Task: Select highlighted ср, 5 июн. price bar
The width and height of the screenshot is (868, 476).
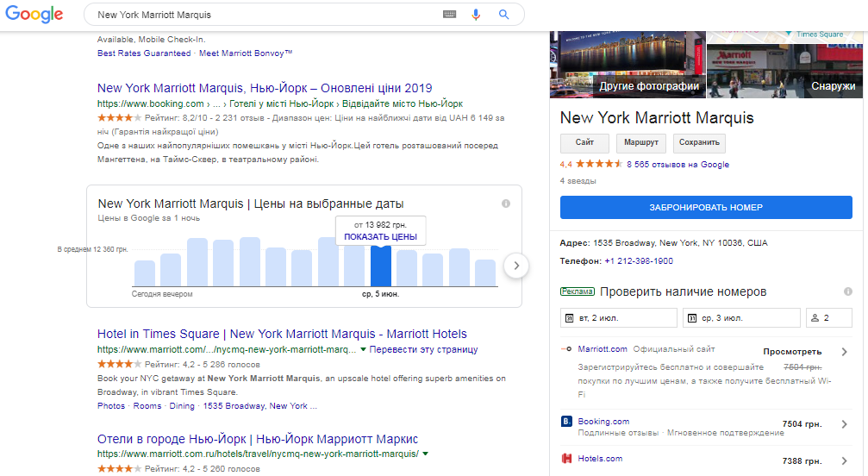Action: click(x=380, y=266)
